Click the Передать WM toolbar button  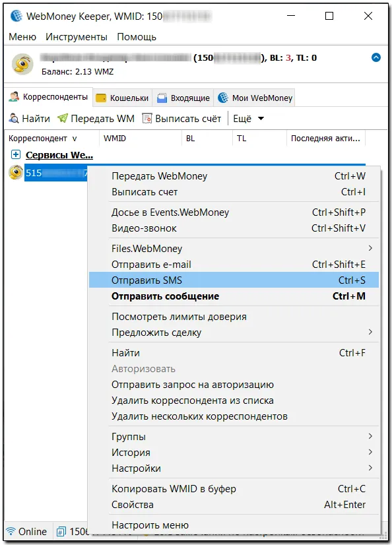click(x=96, y=119)
